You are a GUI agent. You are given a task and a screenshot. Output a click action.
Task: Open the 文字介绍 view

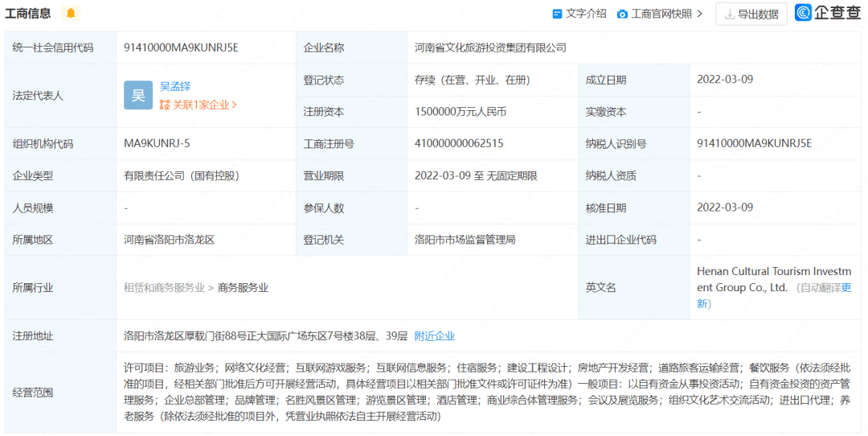coord(586,14)
